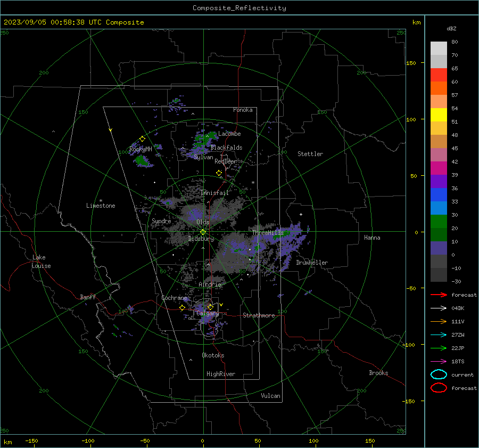Click the yellow diamond marker beside RockyMH
Viewport: 479px width, 448px height.
142,139
